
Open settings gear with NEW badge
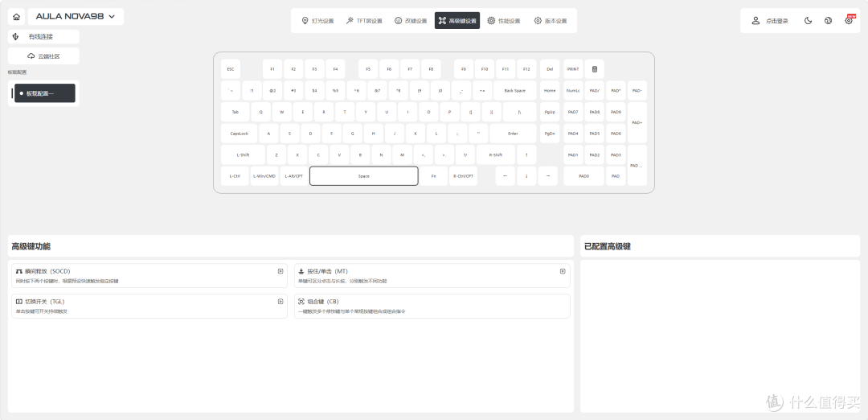click(849, 20)
